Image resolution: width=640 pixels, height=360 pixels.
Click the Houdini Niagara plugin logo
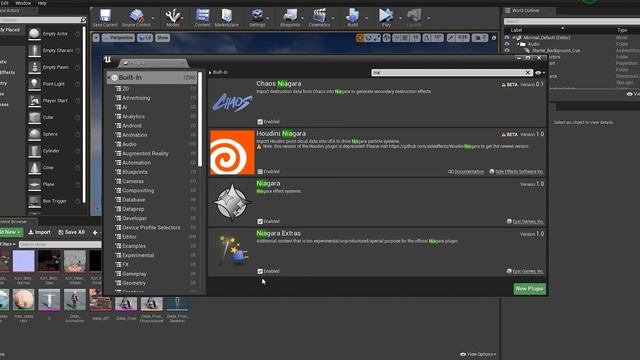[232, 152]
